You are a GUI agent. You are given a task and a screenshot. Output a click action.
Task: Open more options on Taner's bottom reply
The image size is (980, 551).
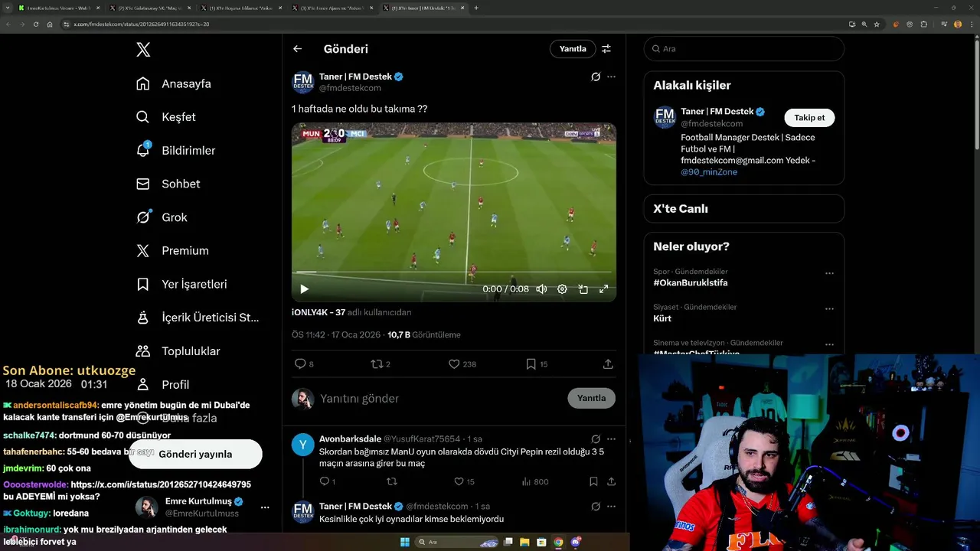(611, 507)
